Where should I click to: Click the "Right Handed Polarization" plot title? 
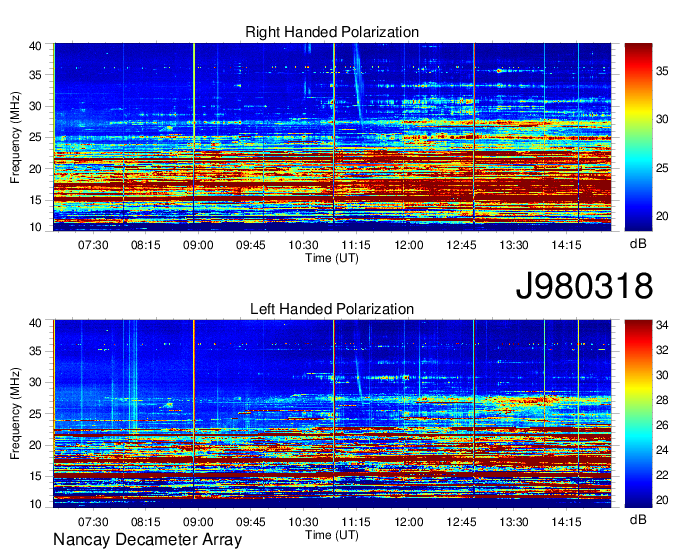[x=332, y=32]
